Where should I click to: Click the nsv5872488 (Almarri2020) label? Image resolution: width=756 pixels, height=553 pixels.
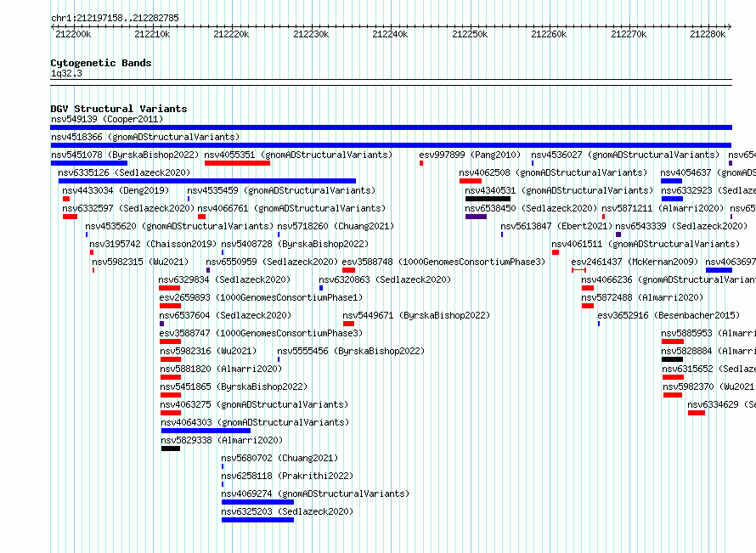[642, 297]
